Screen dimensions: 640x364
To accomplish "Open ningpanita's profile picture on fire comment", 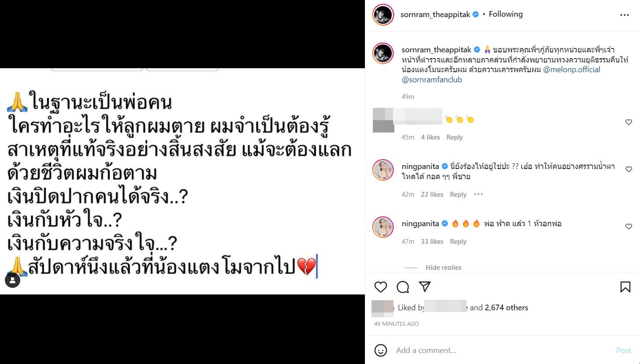I will point(383,226).
